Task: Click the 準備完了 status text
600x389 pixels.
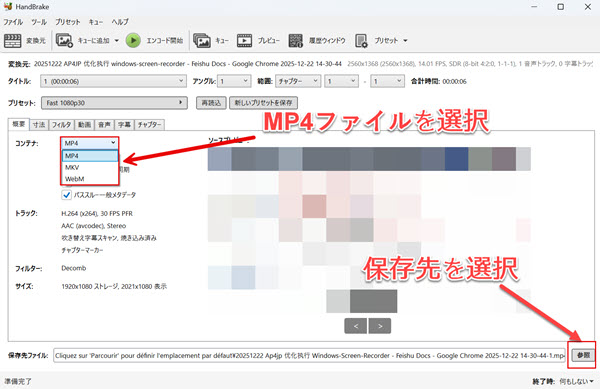Action: [18, 381]
